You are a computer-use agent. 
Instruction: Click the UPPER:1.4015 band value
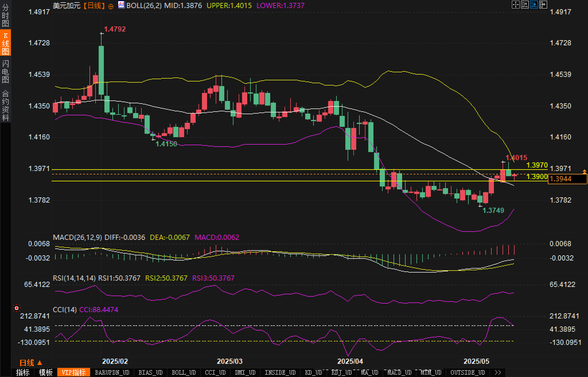[229, 5]
